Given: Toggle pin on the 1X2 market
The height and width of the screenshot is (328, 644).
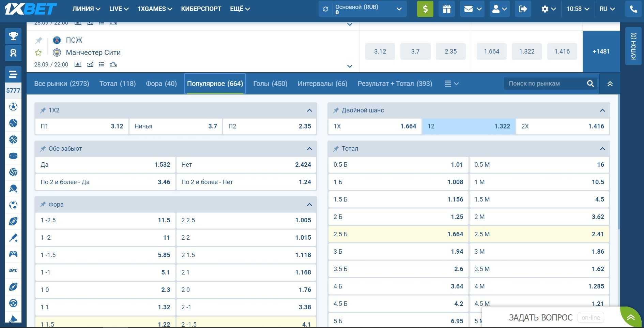Looking at the screenshot, I should 43,110.
